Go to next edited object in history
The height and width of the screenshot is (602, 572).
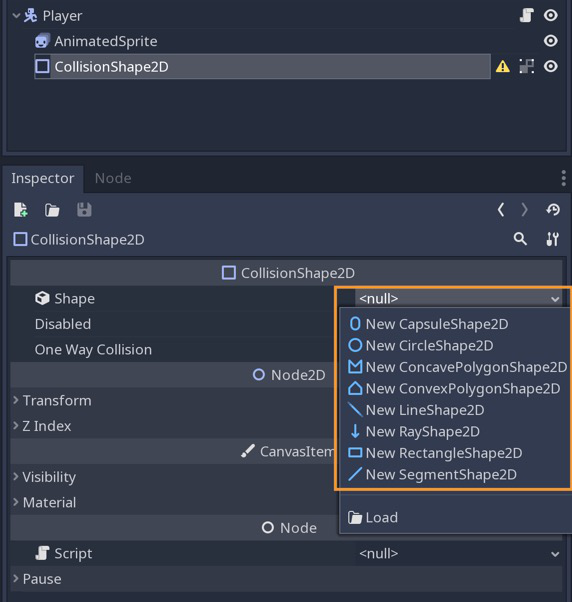524,210
